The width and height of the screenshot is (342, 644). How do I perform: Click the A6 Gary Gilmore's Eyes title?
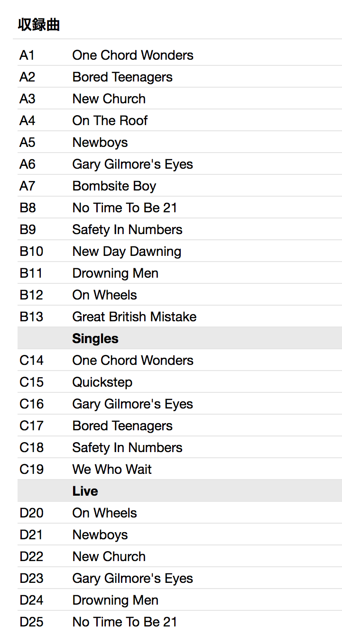[x=132, y=164]
